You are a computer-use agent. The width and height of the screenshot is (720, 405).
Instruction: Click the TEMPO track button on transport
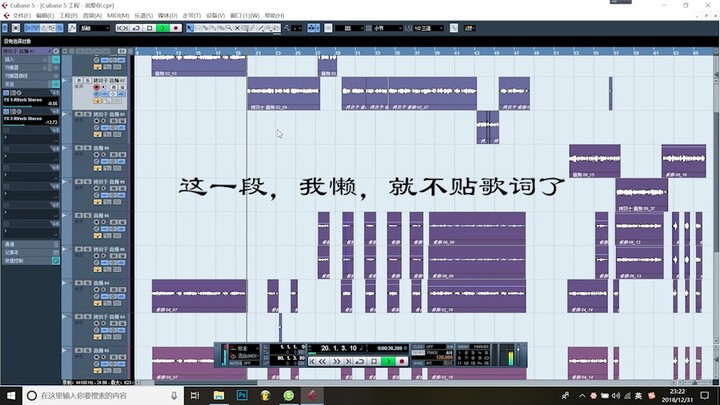click(x=418, y=353)
